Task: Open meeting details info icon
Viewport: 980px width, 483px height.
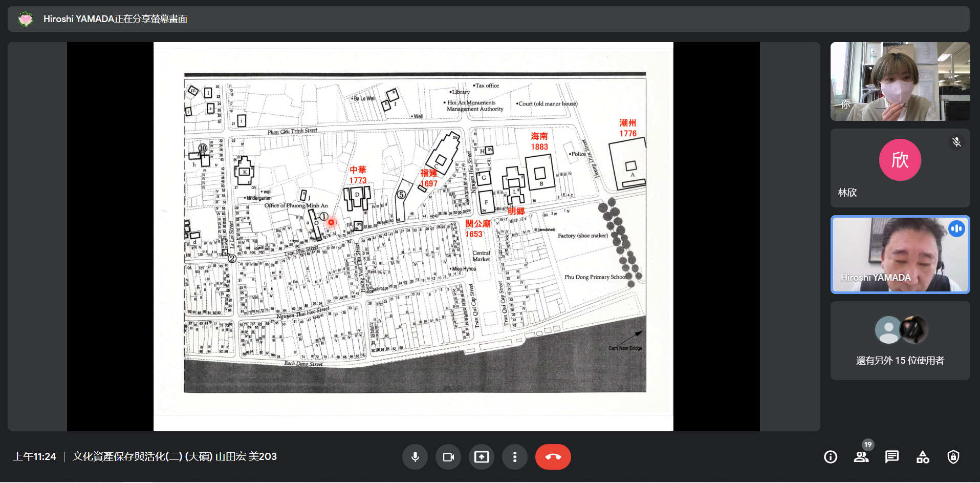Action: tap(831, 457)
